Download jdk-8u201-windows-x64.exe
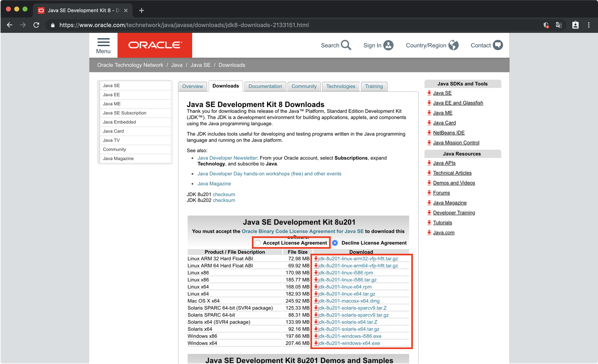Viewport: 598px width, 364px height. 349,343
